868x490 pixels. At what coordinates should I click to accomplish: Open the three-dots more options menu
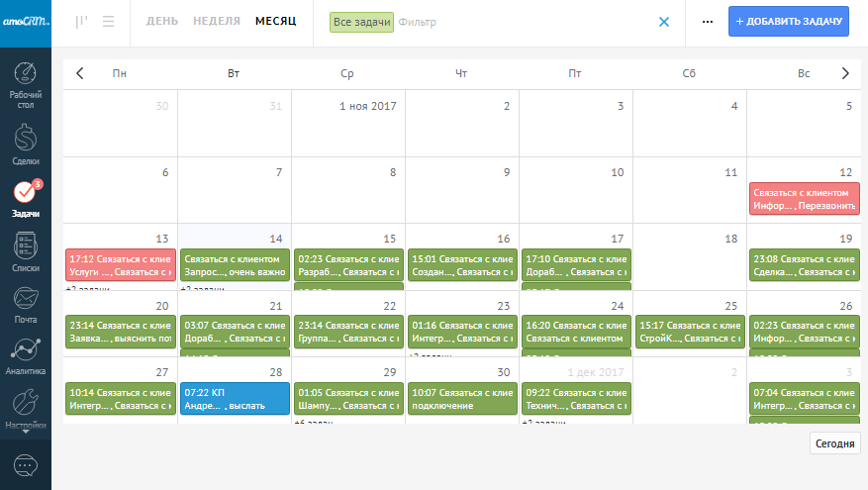[x=707, y=22]
